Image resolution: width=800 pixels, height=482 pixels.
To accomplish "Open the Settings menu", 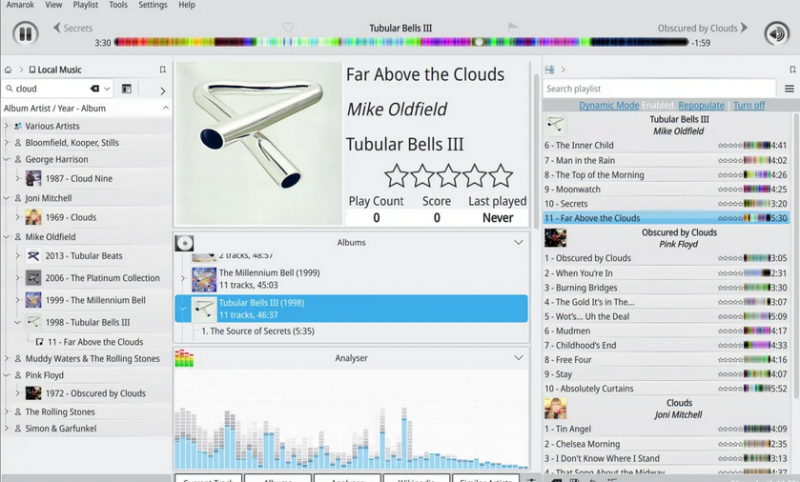I will click(x=153, y=5).
